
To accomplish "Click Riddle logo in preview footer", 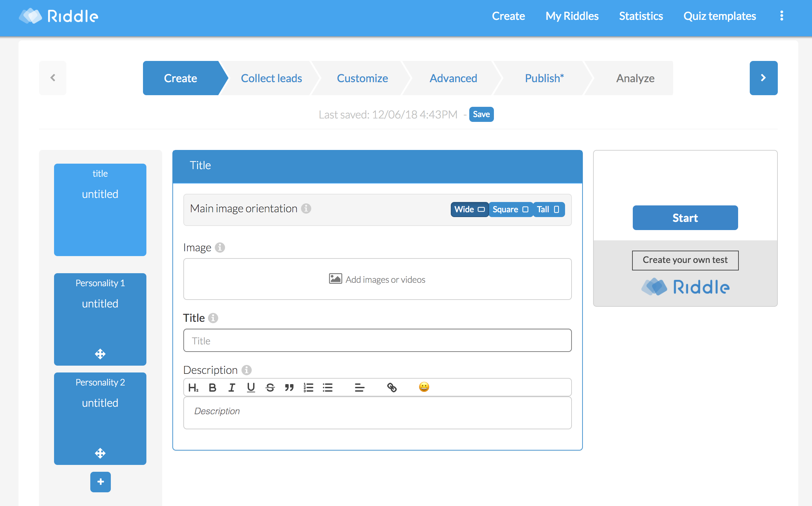I will click(685, 287).
